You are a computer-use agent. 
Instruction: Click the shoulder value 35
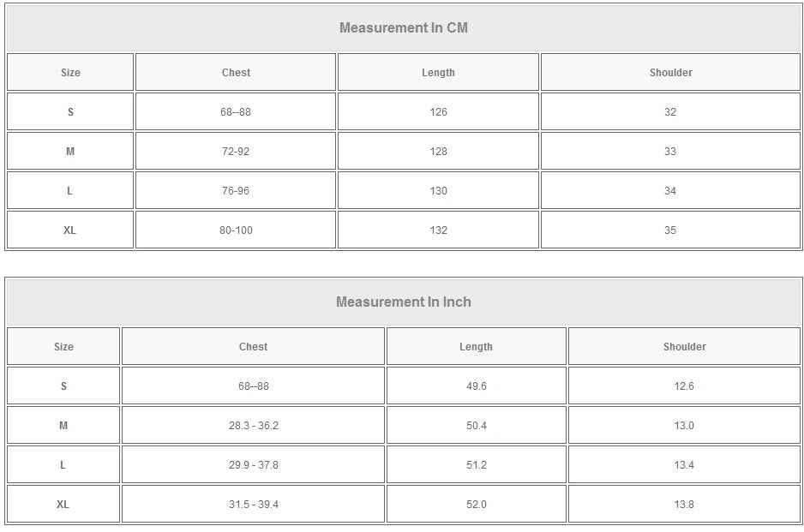[x=670, y=230]
